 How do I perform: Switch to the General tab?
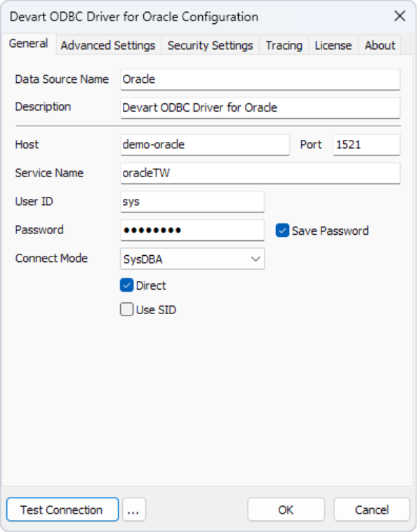[x=29, y=44]
